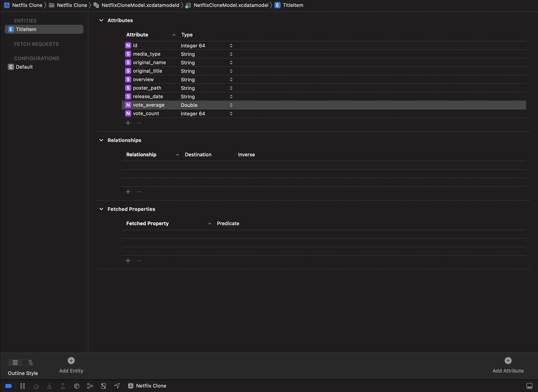The image size is (538, 392).
Task: Open the vote_average type dropdown
Action: [231, 105]
